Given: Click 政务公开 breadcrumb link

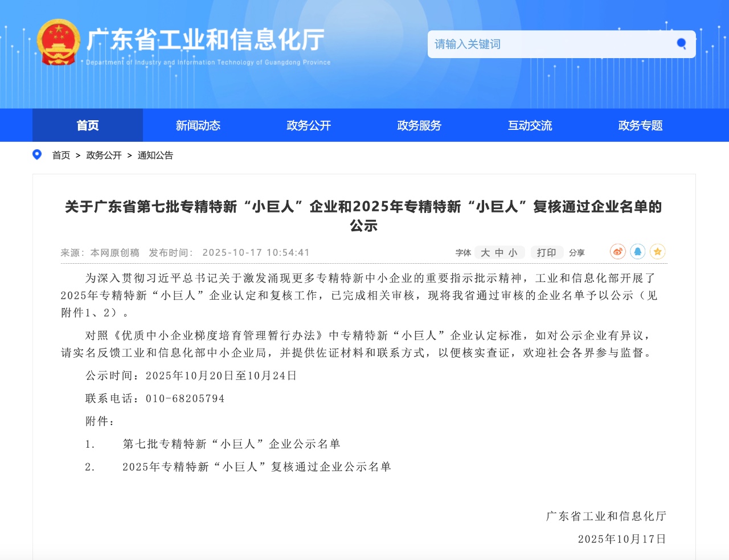Looking at the screenshot, I should click(104, 155).
